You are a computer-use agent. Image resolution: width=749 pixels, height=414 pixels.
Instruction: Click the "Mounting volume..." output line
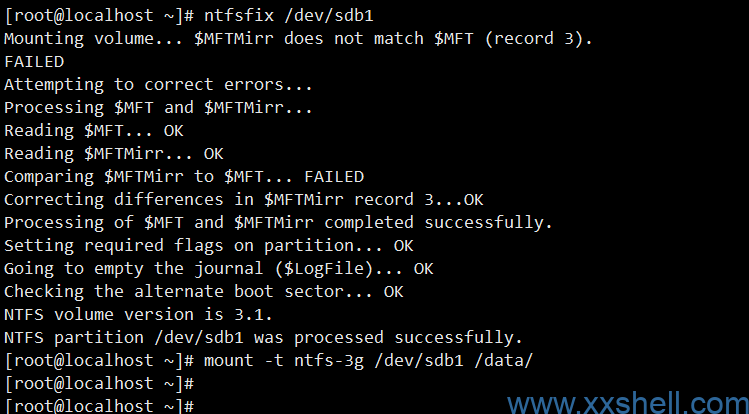(298, 39)
